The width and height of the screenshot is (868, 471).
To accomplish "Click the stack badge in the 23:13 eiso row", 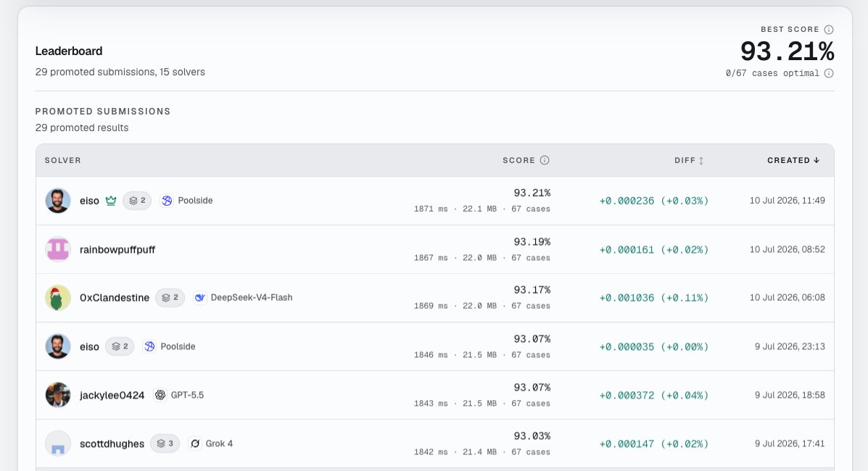I will tap(120, 346).
